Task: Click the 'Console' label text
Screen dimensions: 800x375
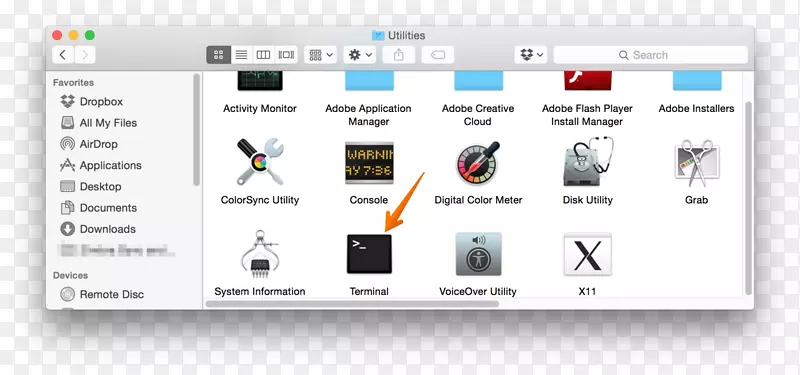Action: [369, 200]
